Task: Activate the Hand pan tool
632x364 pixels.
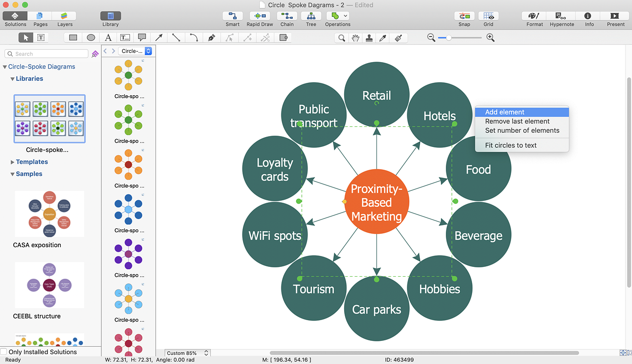Action: tap(355, 37)
